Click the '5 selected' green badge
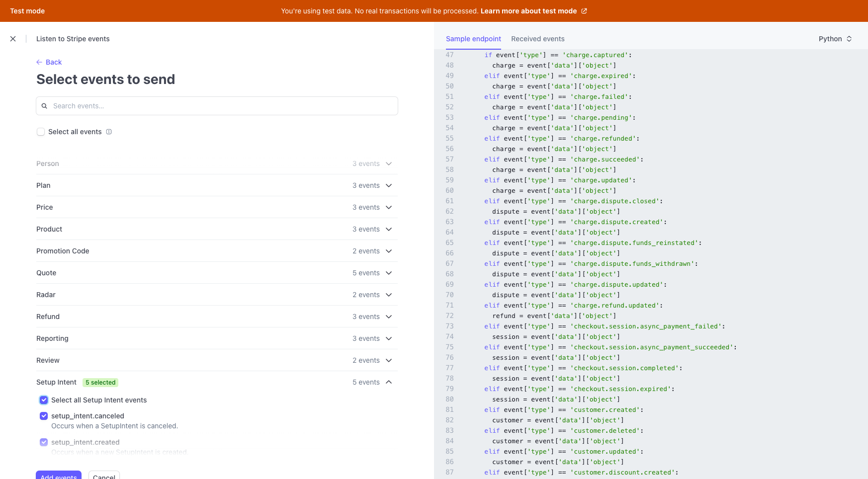Screen dimensions: 868x479 coord(100,383)
